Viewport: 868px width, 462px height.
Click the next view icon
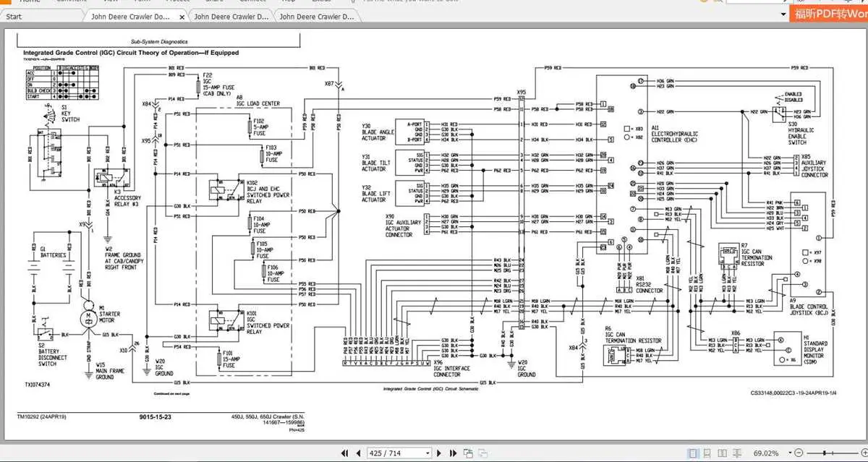point(483,453)
